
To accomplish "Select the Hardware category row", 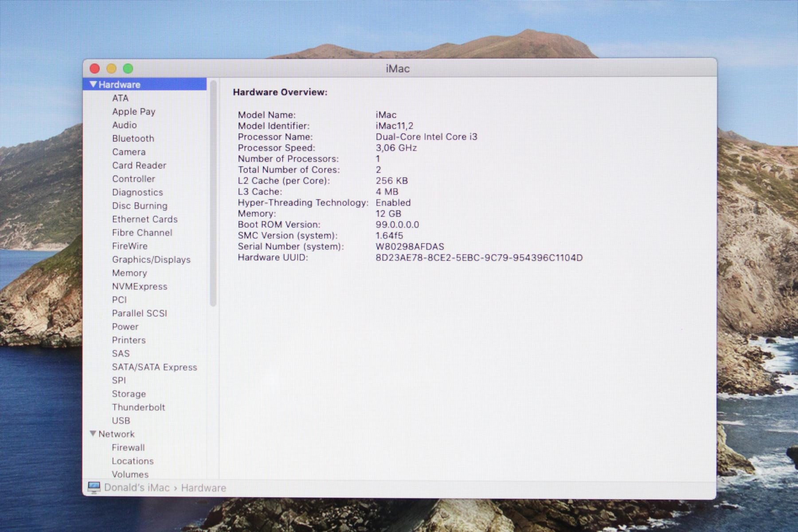I will click(x=145, y=84).
